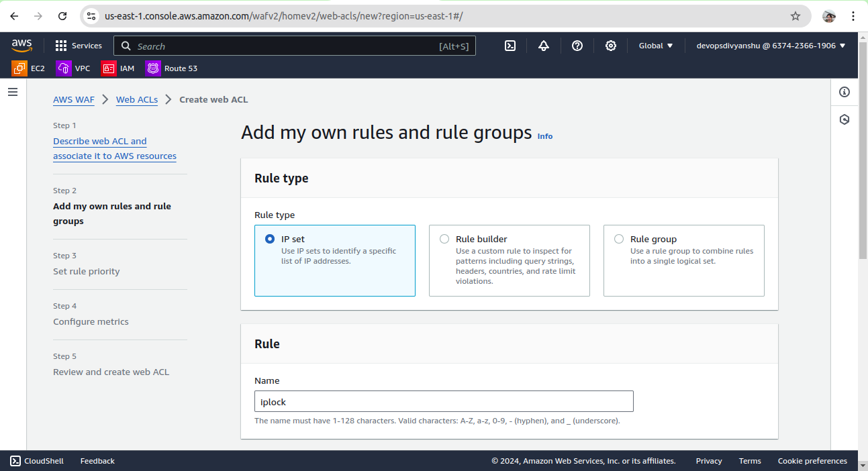This screenshot has height=471, width=868.
Task: Click the rule Name input field
Action: point(444,401)
